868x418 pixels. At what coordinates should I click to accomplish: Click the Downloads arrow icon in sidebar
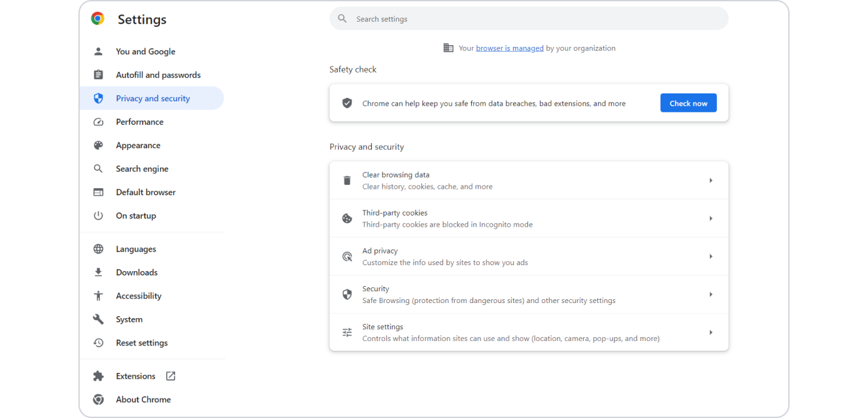98,272
